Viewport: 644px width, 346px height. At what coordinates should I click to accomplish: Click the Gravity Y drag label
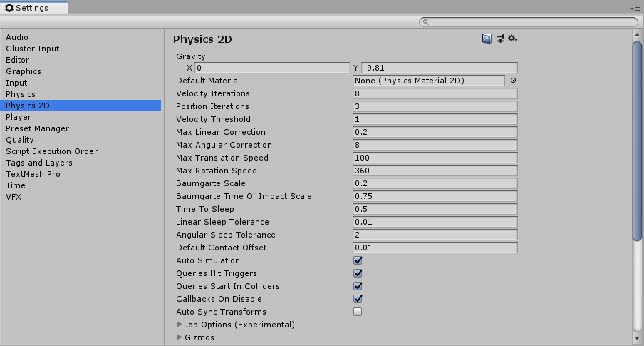point(355,68)
